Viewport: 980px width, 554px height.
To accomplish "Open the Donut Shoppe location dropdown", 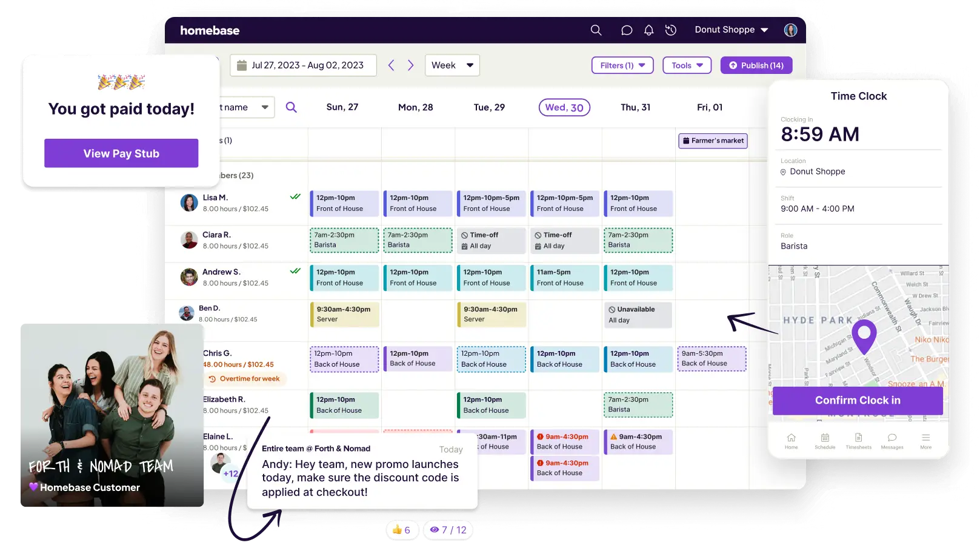I will pos(731,30).
